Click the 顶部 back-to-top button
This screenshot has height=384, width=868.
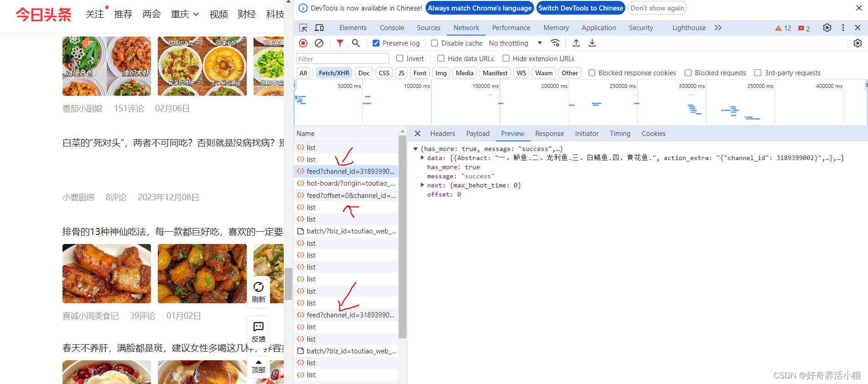[x=259, y=367]
